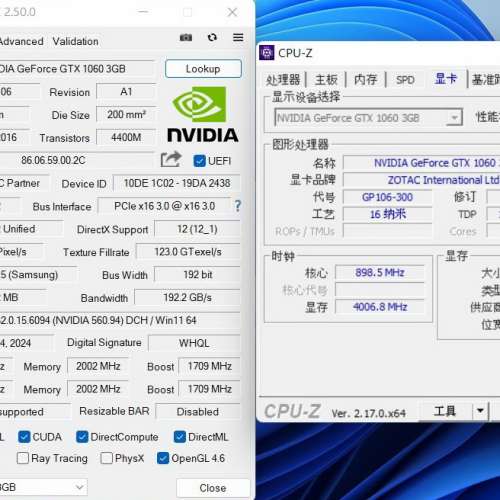500x500 pixels.
Task: Click the Texture Fillrate 123.0 GTexel/s value
Action: pyautogui.click(x=188, y=252)
